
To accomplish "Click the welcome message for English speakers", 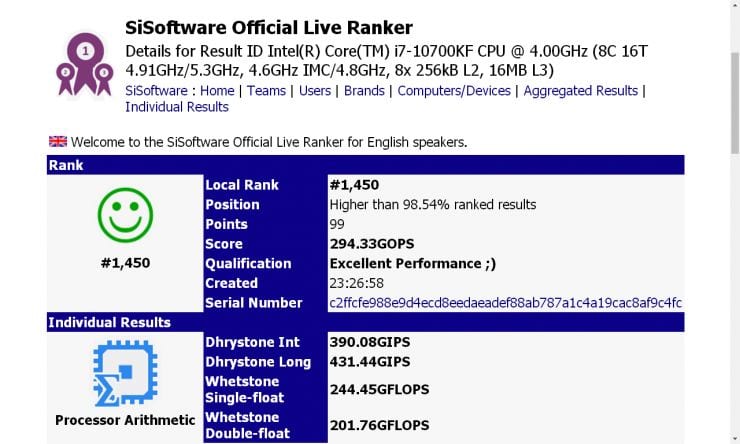I will 269,142.
